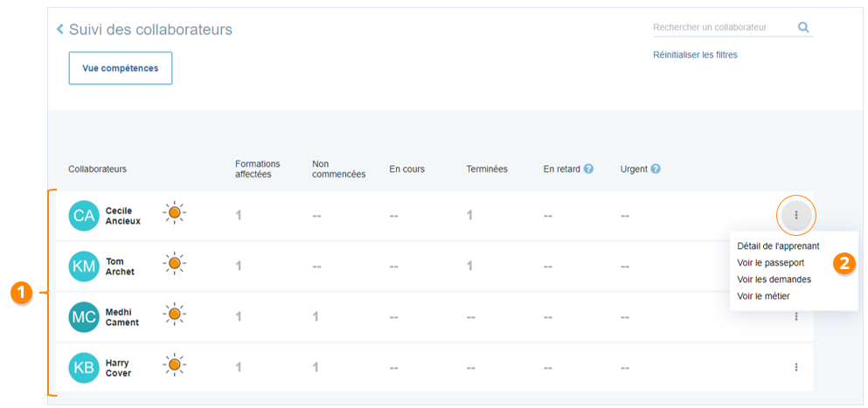Viewport: 868px width, 408px height.
Task: Choose Voir le métier menu option
Action: [763, 296]
